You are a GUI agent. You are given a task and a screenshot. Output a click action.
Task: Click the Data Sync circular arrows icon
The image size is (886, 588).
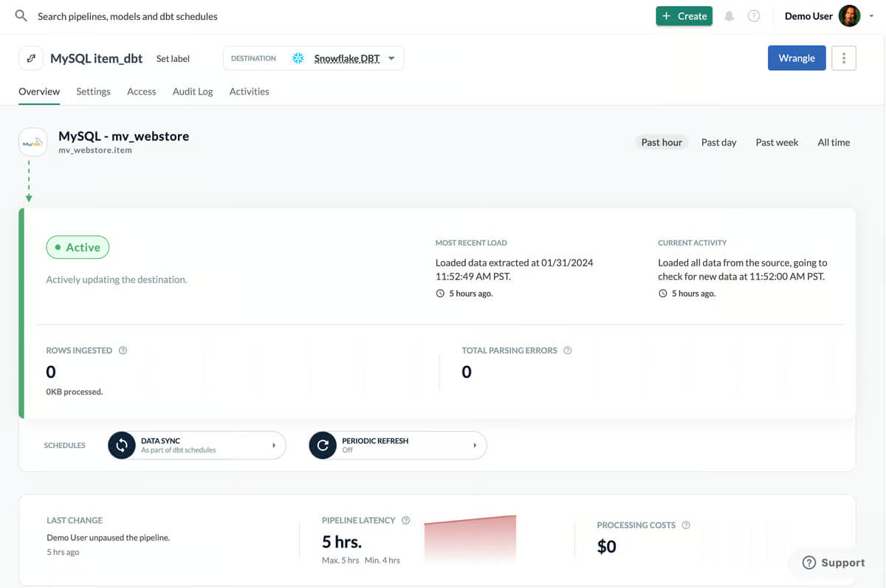[x=122, y=446]
